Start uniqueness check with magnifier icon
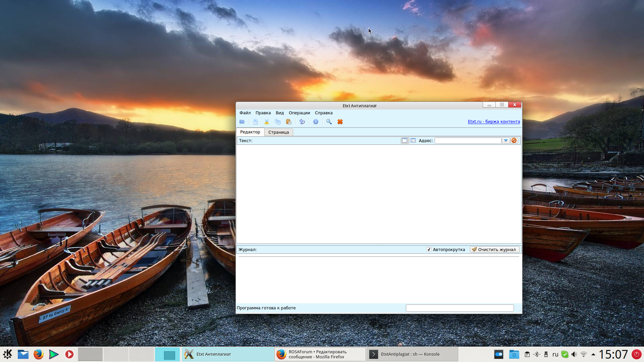The image size is (644, 362). (x=329, y=122)
